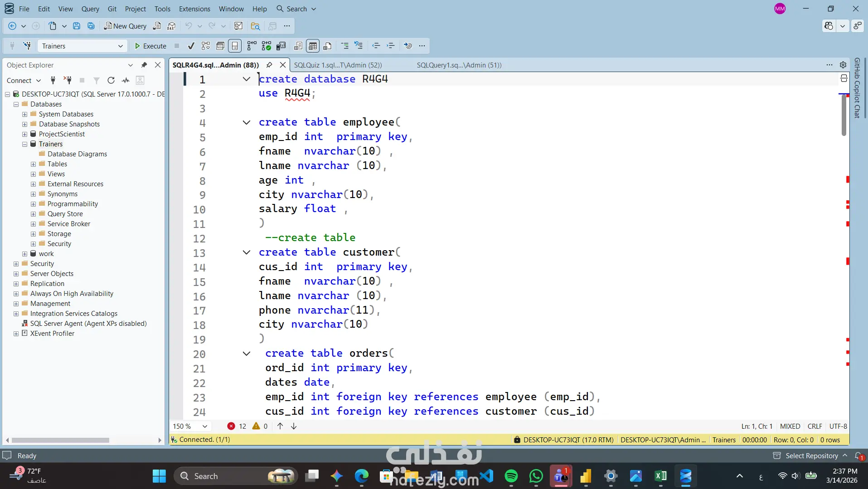Click the Parse checkmark icon in toolbar
The image size is (868, 489).
click(191, 46)
